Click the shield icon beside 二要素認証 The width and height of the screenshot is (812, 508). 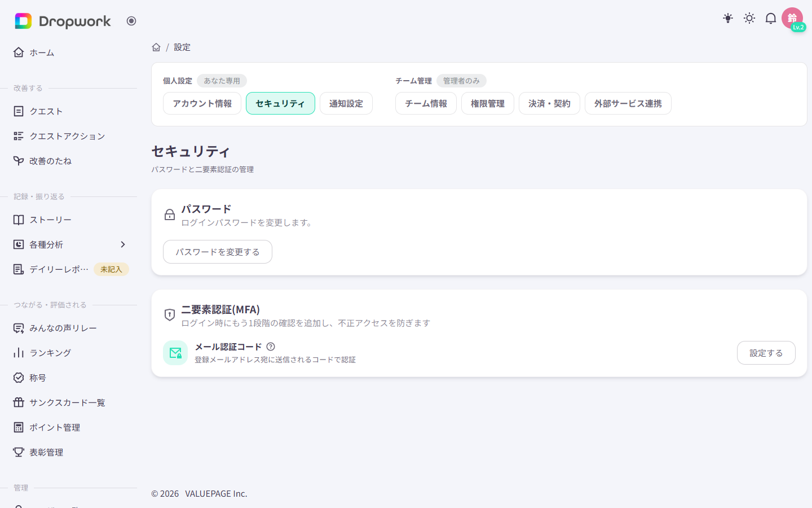point(170,315)
